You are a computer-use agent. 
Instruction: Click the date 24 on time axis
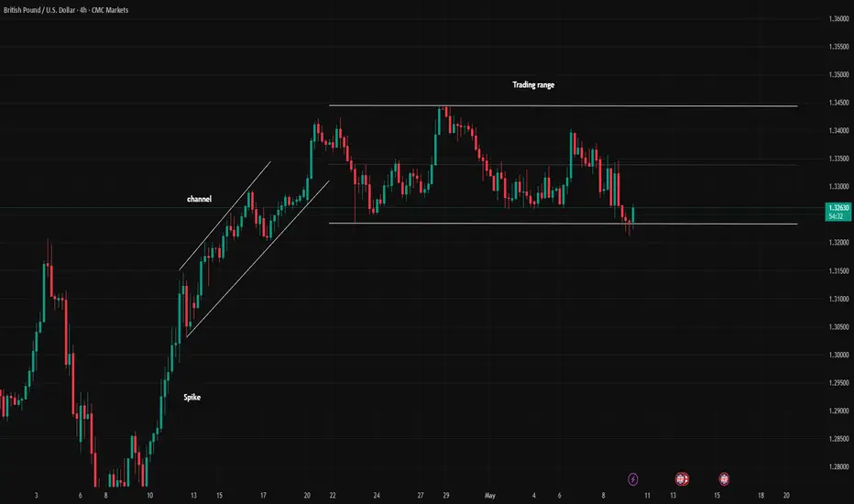pos(377,495)
